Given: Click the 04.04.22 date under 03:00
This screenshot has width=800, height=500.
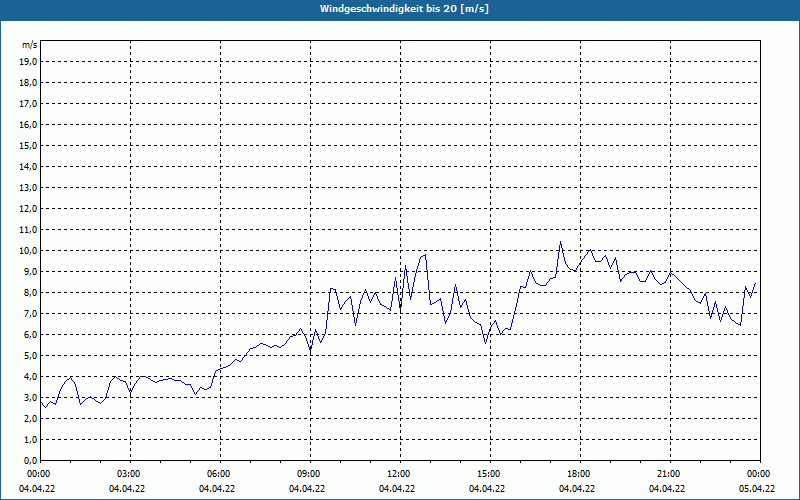Looking at the screenshot, I should (127, 489).
